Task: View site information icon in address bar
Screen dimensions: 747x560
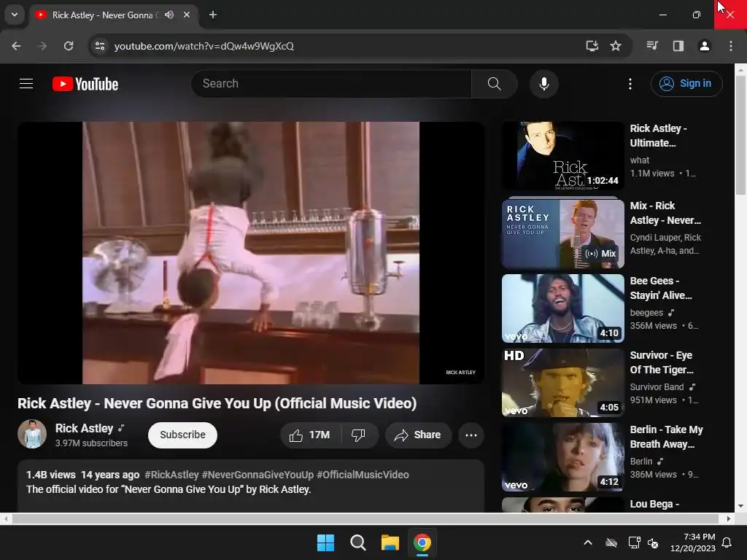Action: coord(100,46)
